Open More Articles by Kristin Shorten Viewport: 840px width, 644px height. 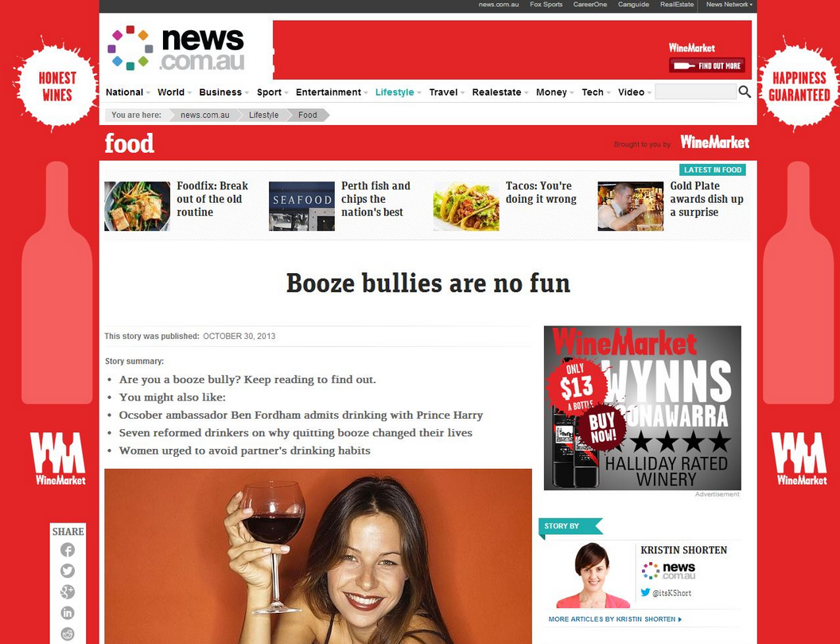tap(615, 619)
